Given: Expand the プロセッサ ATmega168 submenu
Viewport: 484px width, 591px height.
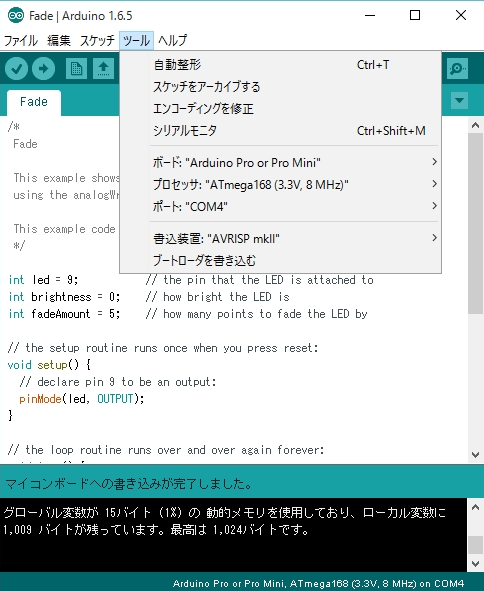Looking at the screenshot, I should [280, 184].
